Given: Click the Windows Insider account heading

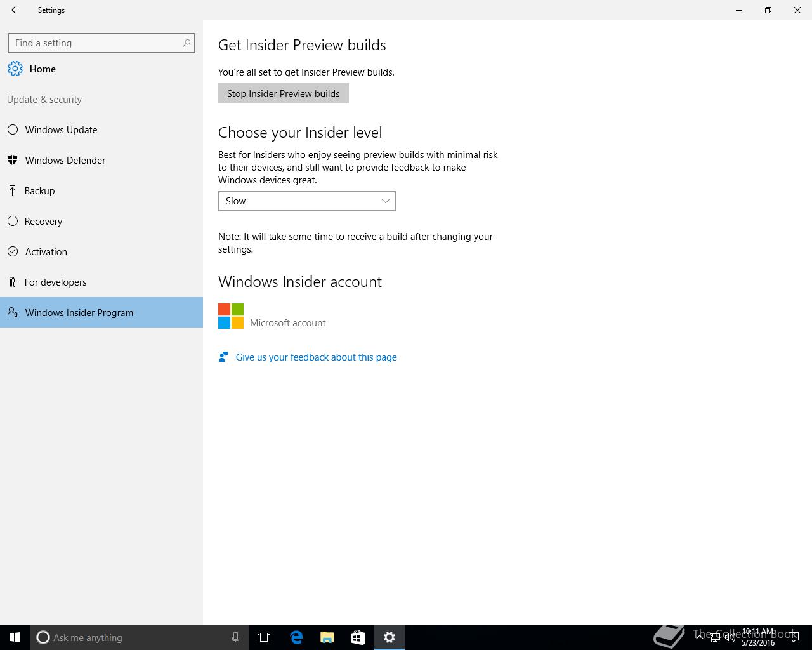Looking at the screenshot, I should 300,281.
